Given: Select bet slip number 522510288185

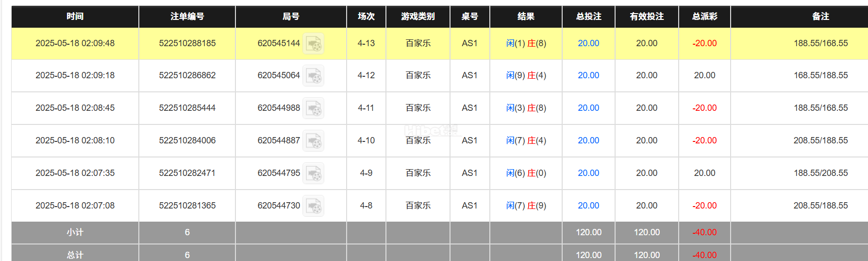Looking at the screenshot, I should [187, 43].
